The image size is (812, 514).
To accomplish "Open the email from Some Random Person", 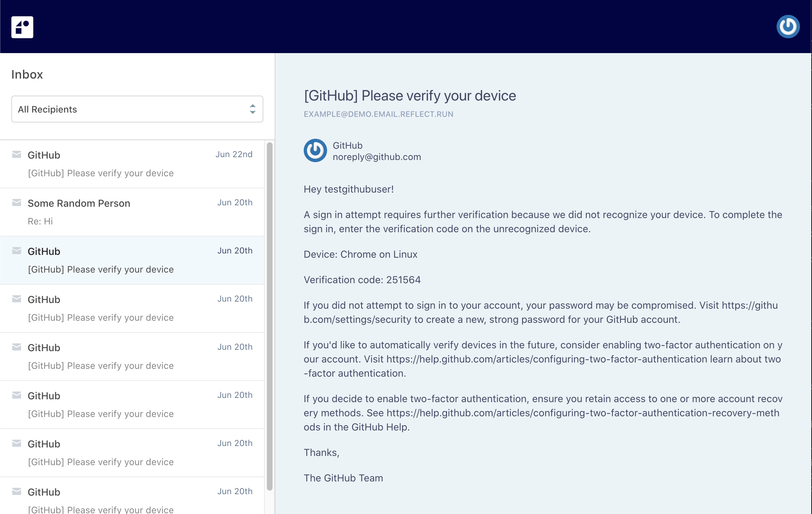I will coord(132,212).
